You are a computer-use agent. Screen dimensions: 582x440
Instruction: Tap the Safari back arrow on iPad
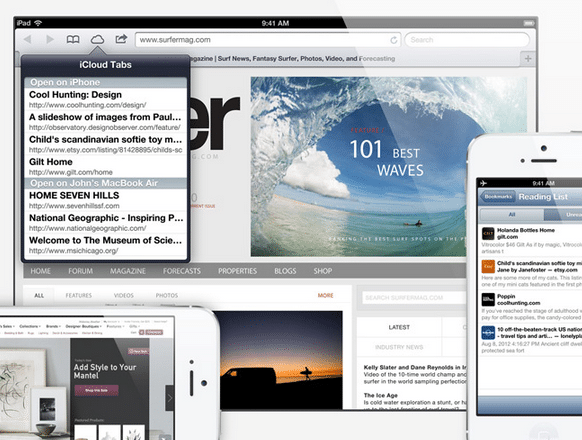point(27,39)
